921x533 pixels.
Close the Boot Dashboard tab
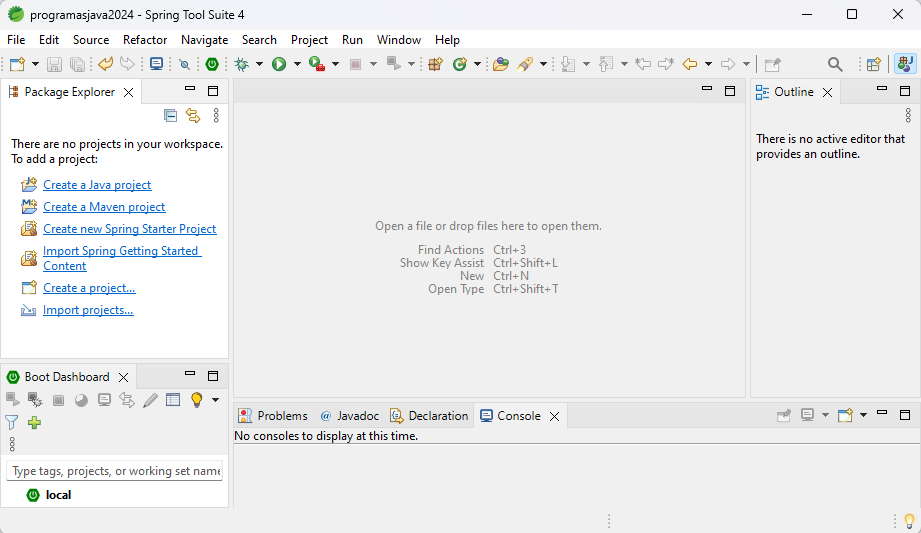pos(123,377)
